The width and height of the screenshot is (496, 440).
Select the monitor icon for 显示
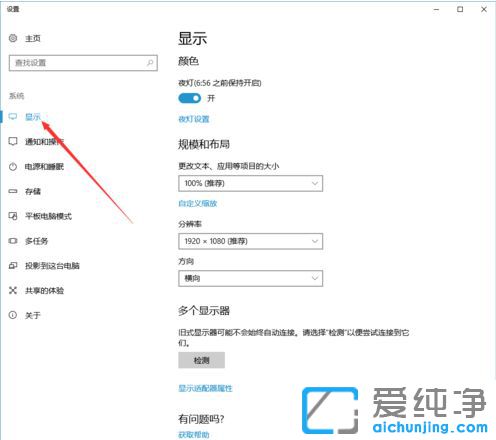pyautogui.click(x=13, y=116)
